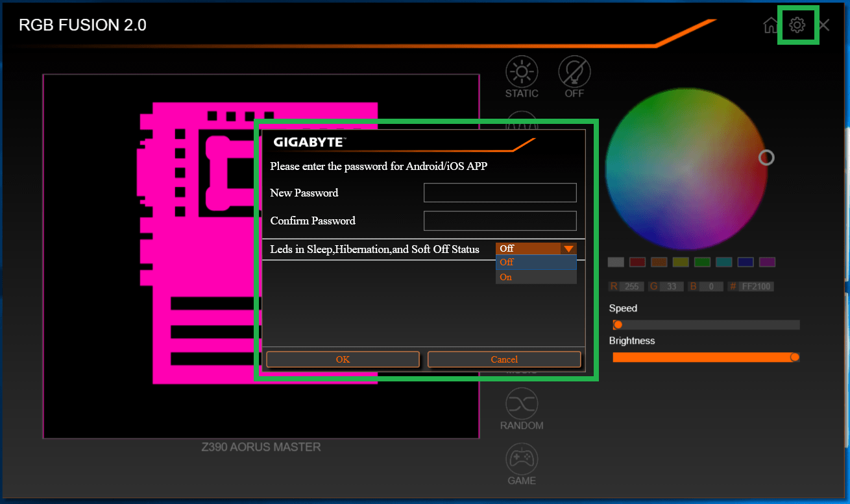Confirm the dialog with OK button
This screenshot has height=504, width=850.
click(343, 359)
